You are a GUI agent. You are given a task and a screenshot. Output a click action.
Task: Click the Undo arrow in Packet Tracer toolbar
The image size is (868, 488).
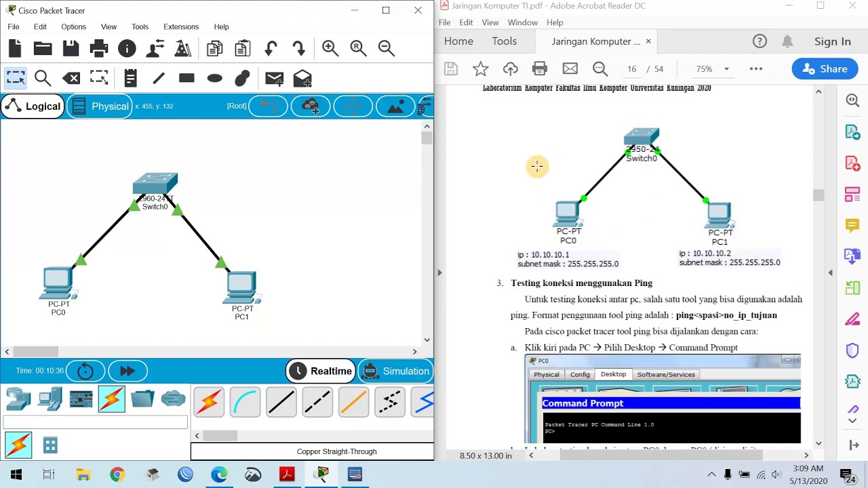click(x=271, y=48)
